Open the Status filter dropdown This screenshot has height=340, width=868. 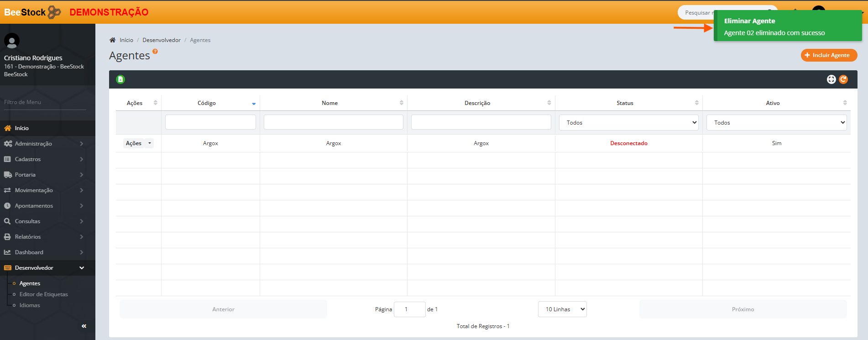(x=628, y=122)
